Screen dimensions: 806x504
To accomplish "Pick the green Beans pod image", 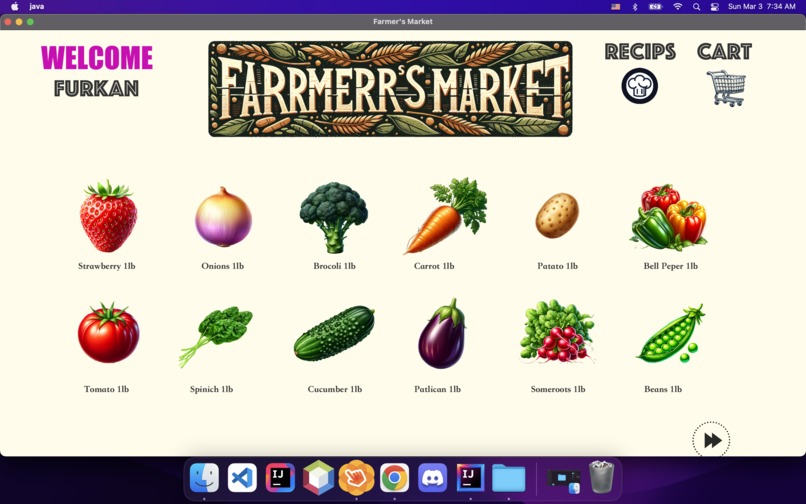I will [x=670, y=334].
